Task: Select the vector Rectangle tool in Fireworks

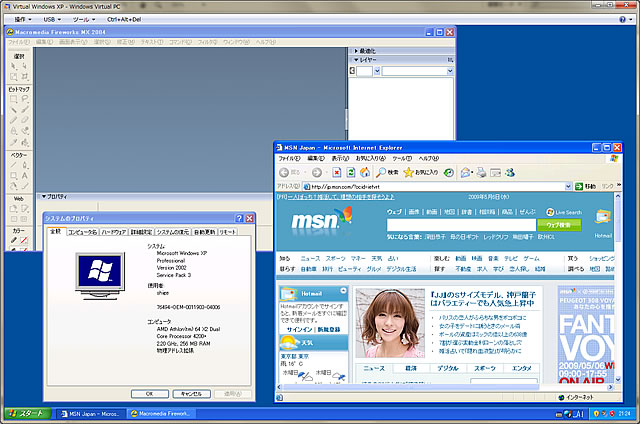Action: click(13, 175)
